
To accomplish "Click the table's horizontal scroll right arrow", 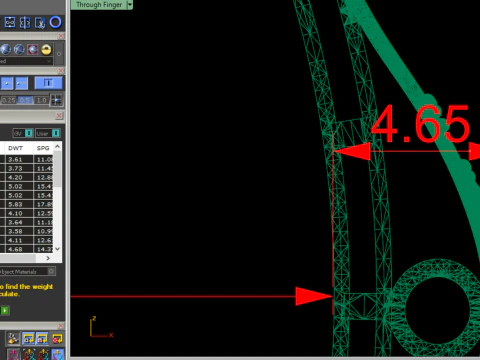I will tap(48, 258).
